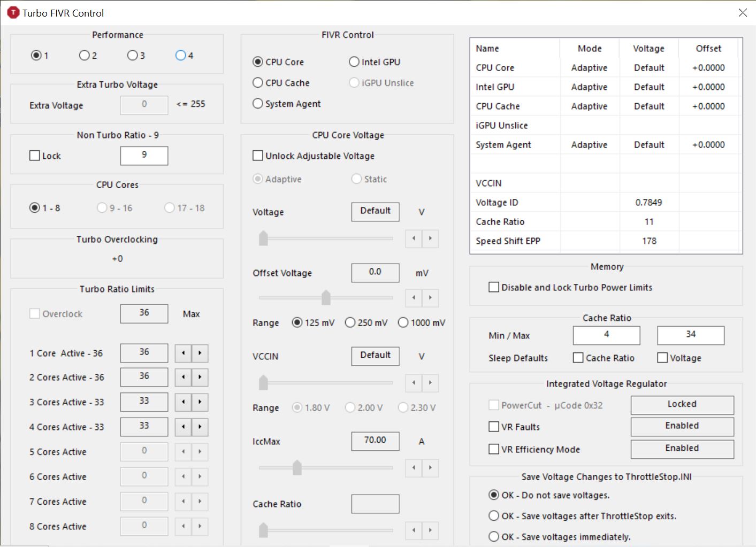Click the IccMax slider thumb
Image resolution: width=756 pixels, height=547 pixels.
tap(297, 468)
